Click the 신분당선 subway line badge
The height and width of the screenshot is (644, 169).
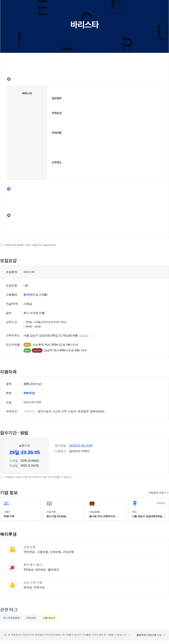click(x=37, y=351)
